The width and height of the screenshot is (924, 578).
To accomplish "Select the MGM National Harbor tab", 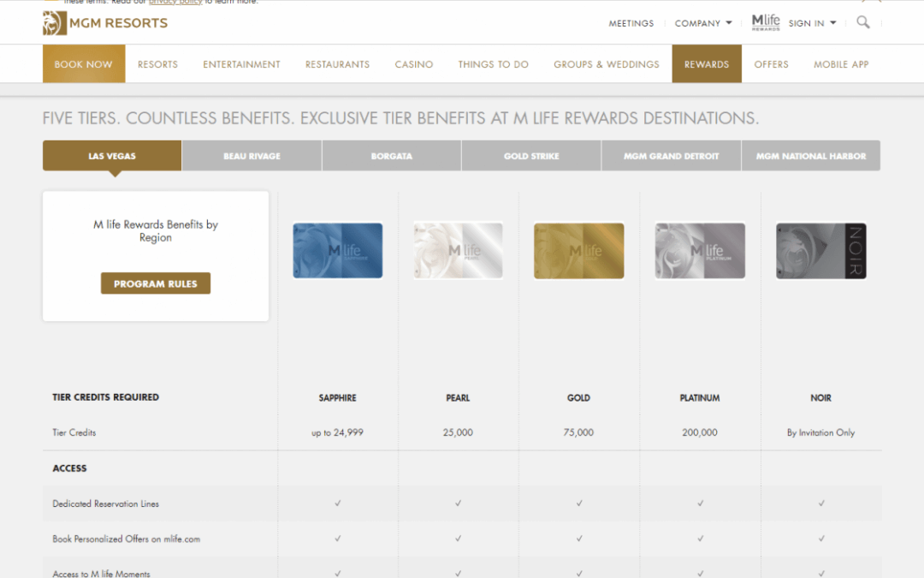I will [x=810, y=156].
